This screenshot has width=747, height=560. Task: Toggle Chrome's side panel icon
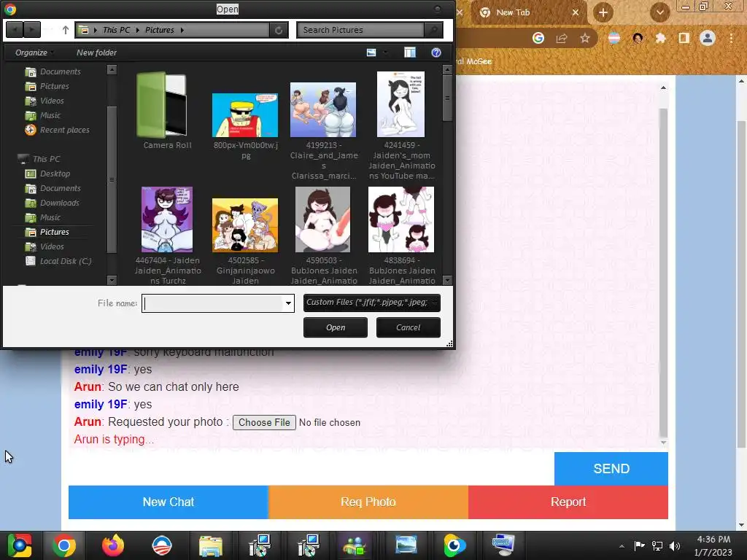[x=684, y=38]
